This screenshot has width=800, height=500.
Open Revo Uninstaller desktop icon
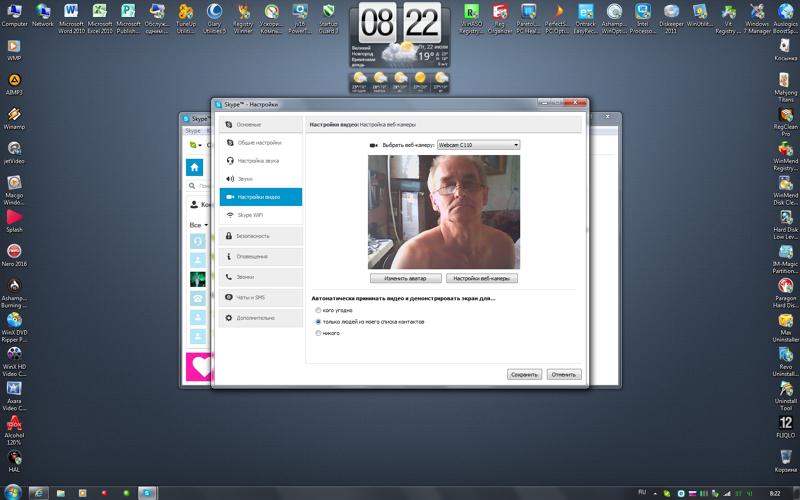(x=785, y=361)
